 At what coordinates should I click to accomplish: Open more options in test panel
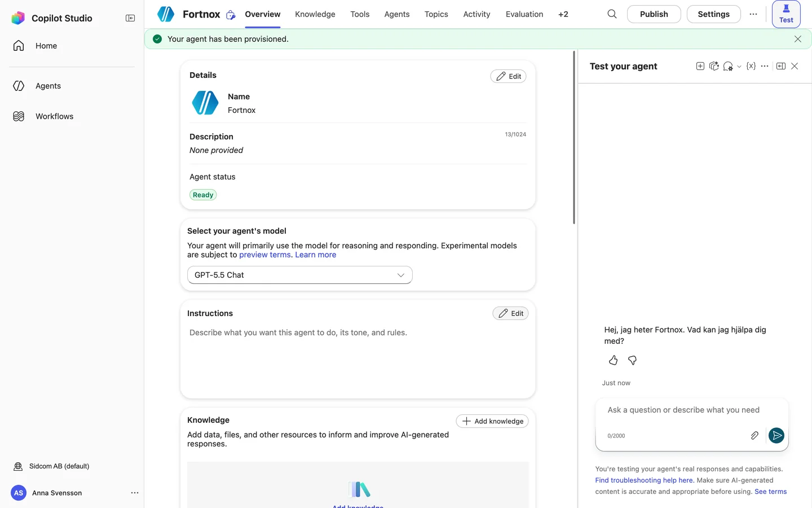pyautogui.click(x=765, y=66)
